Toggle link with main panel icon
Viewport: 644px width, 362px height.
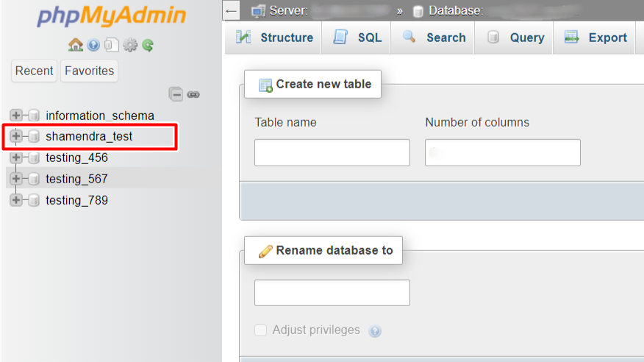tap(193, 94)
